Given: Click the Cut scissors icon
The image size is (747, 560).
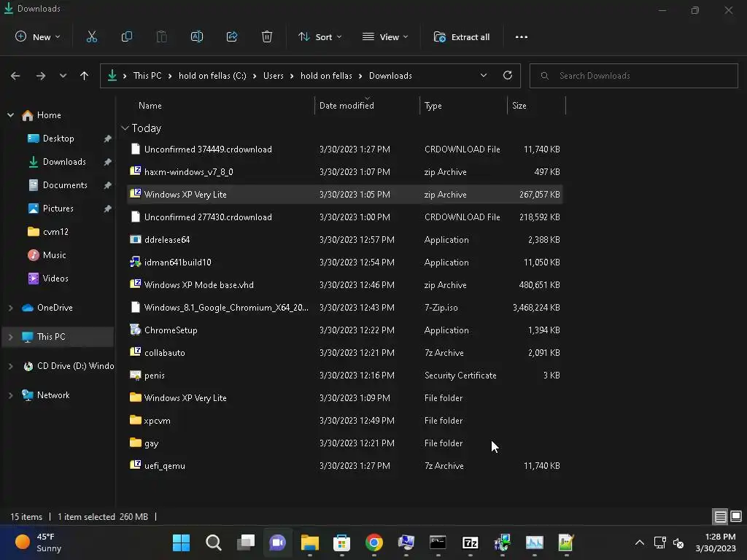Looking at the screenshot, I should 91,36.
